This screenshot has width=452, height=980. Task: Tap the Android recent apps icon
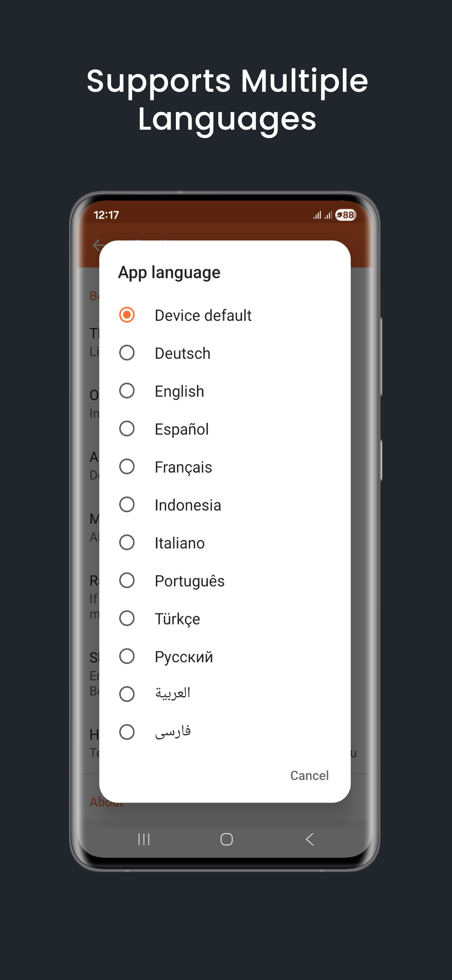pos(144,839)
